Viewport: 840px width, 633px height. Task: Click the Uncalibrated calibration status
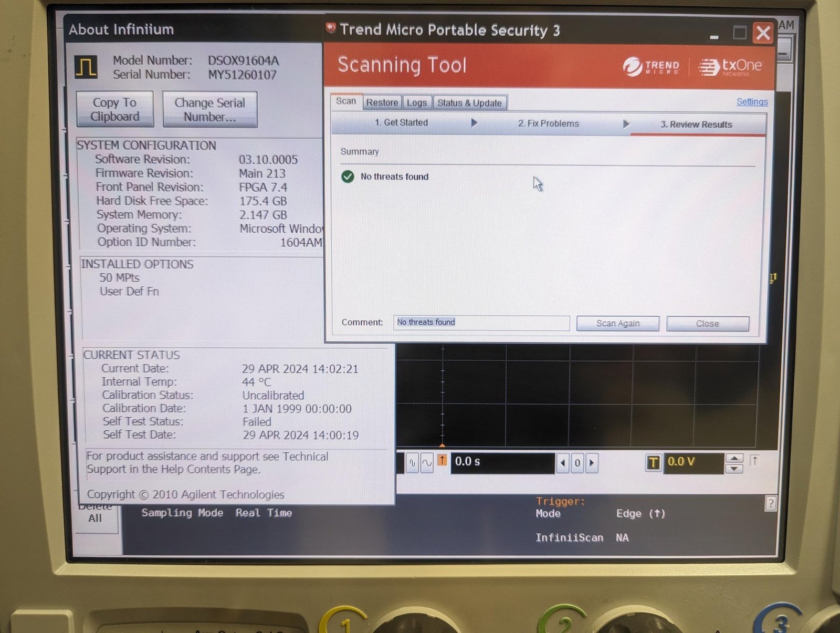(273, 396)
